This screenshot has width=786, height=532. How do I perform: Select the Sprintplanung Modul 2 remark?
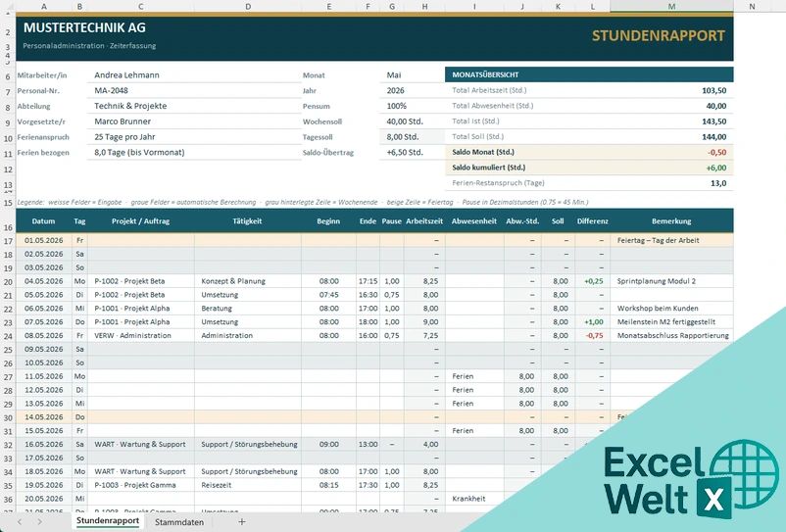coord(671,281)
